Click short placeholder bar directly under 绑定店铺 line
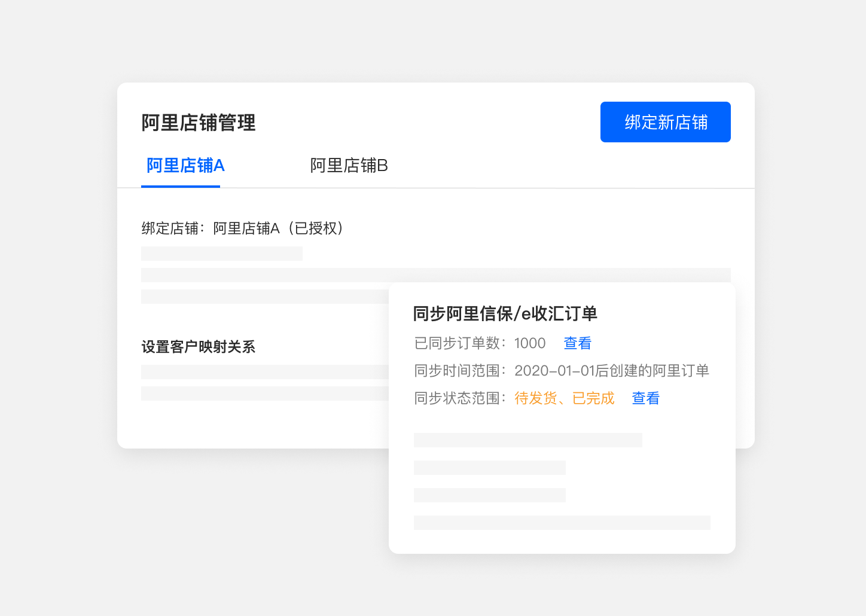 pyautogui.click(x=221, y=254)
